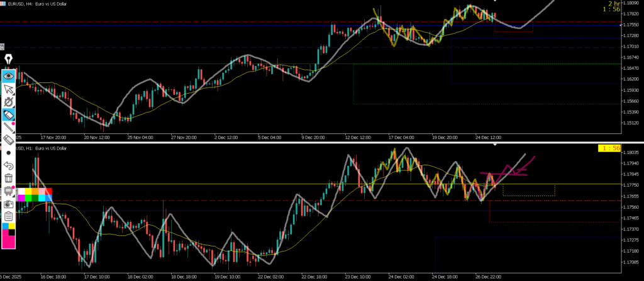Pick the eraser tool in drawing toolbar
The height and width of the screenshot is (281, 644).
click(9, 140)
